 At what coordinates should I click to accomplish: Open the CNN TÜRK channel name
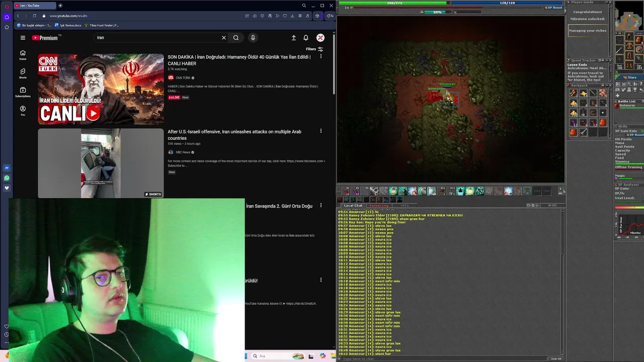pos(183,78)
